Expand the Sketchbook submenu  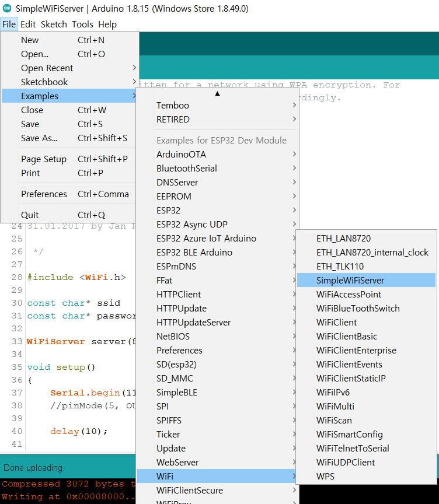pos(44,82)
